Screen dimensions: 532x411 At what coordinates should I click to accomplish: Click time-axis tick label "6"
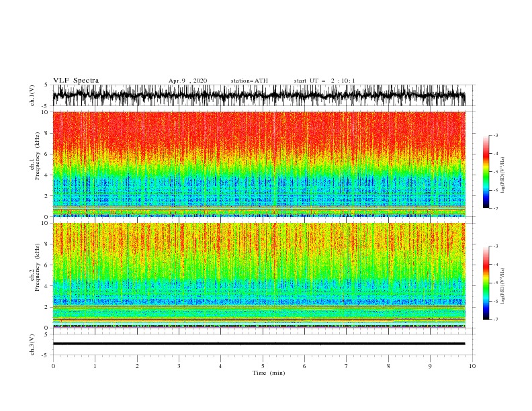click(x=304, y=366)
